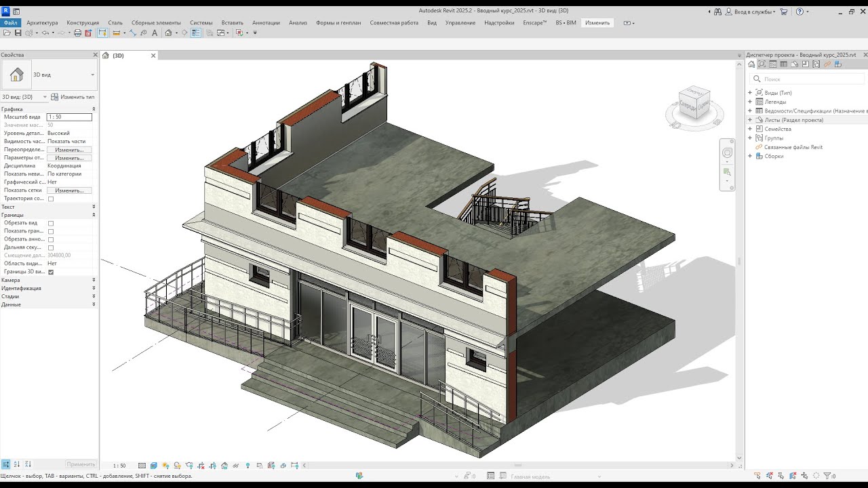Expand Ведомости/Спецификации tree node
Image resolution: width=868 pixels, height=488 pixels.
pyautogui.click(x=750, y=110)
